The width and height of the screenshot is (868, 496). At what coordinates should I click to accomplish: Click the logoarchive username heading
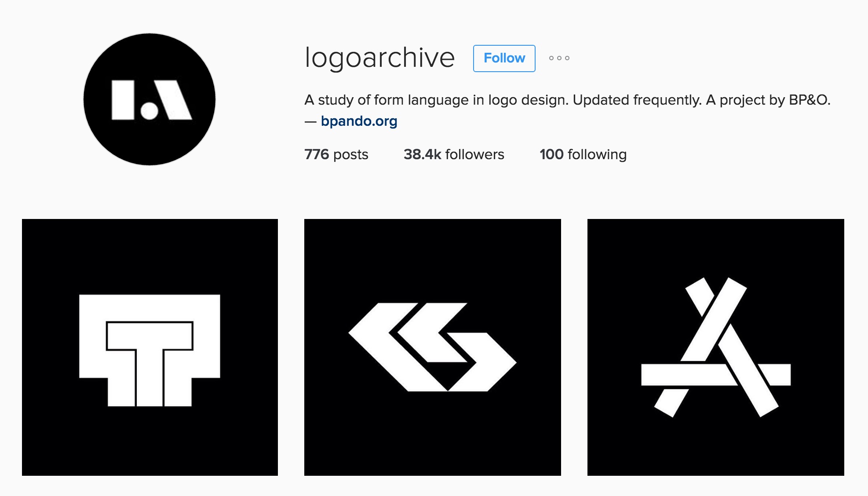coord(380,58)
